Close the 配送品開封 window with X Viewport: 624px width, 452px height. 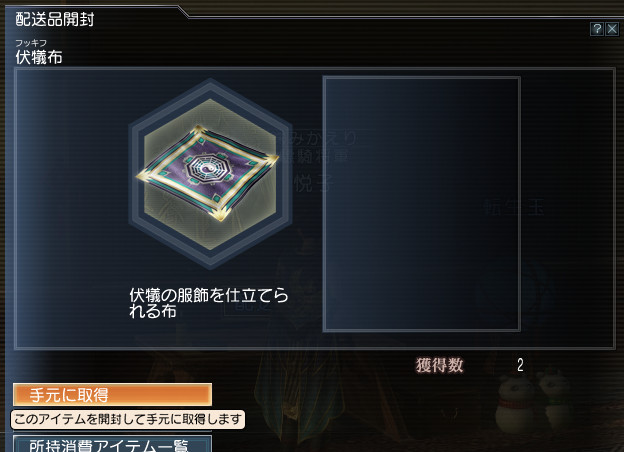click(x=612, y=29)
